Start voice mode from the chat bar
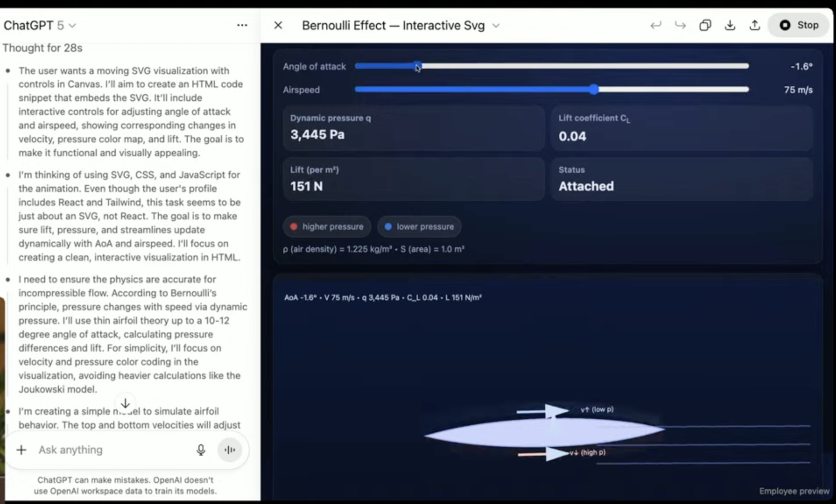The image size is (836, 504). pyautogui.click(x=229, y=450)
